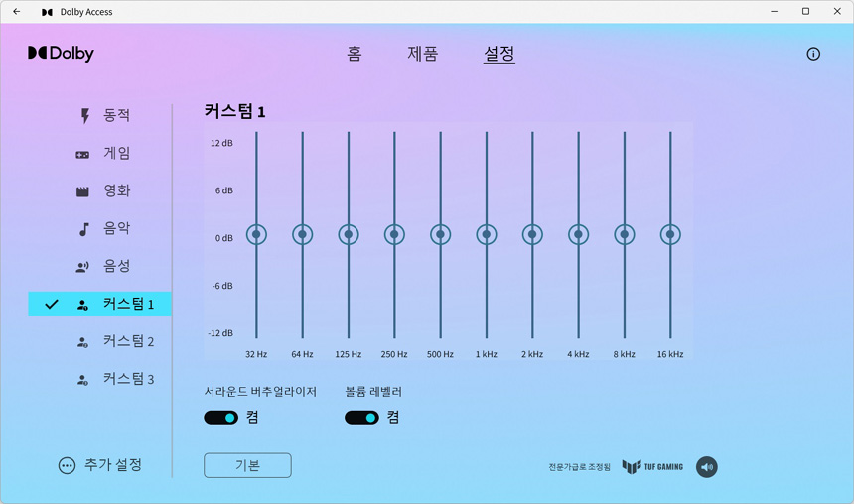This screenshot has height=504, width=854.
Task: Switch to the 제품 tab
Action: 423,54
